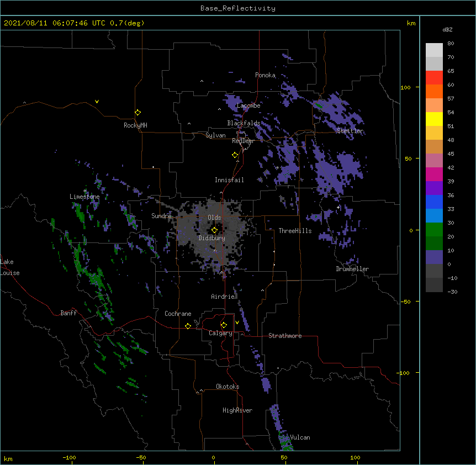The image size is (476, 465).
Task: Click the orange 57-60 dBZ legend swatch
Action: tap(434, 91)
